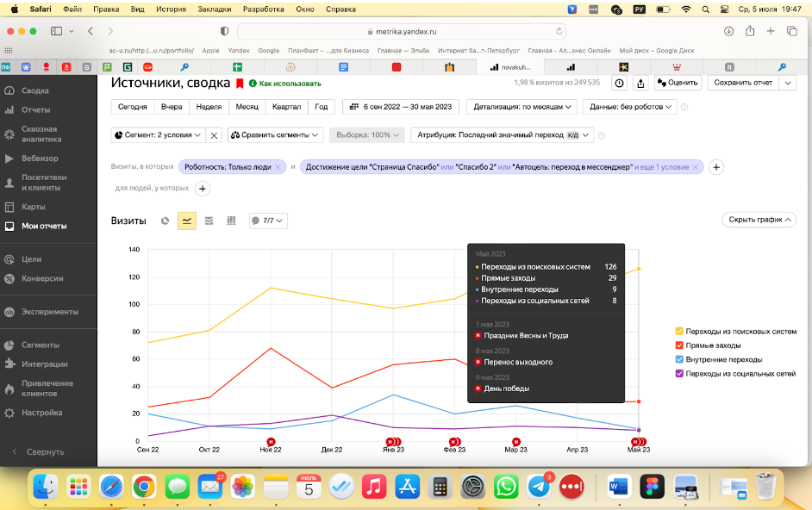Open the report history clock icon
This screenshot has height=510, width=812.
(619, 83)
